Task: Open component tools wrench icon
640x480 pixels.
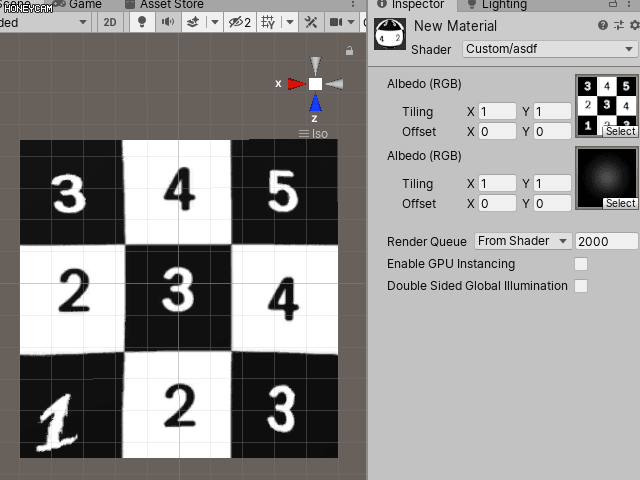Action: pos(311,22)
